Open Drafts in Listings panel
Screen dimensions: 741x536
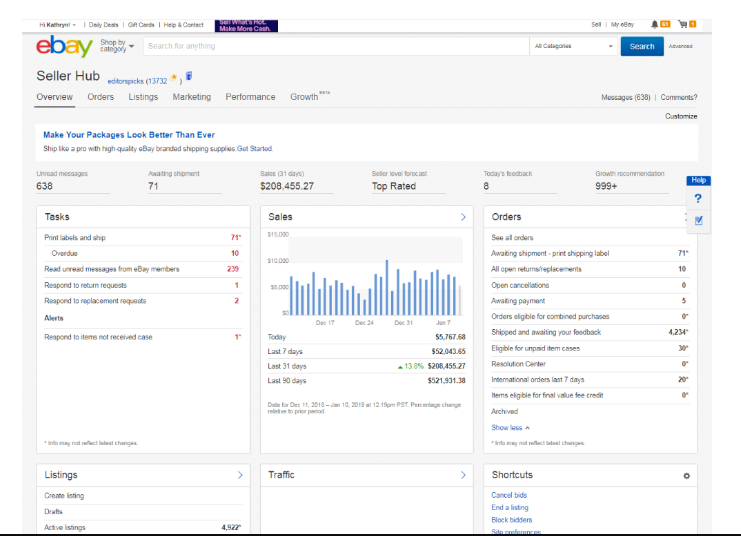click(53, 512)
